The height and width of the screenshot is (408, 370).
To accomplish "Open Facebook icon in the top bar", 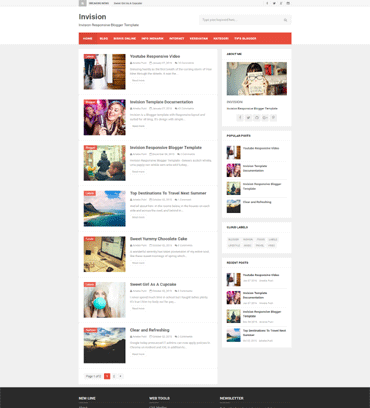I will point(267,3).
